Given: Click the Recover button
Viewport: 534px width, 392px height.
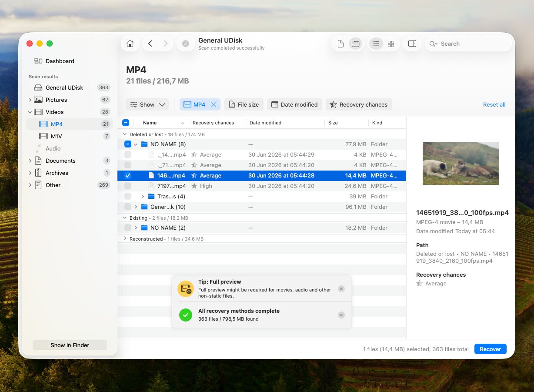Looking at the screenshot, I should [490, 349].
